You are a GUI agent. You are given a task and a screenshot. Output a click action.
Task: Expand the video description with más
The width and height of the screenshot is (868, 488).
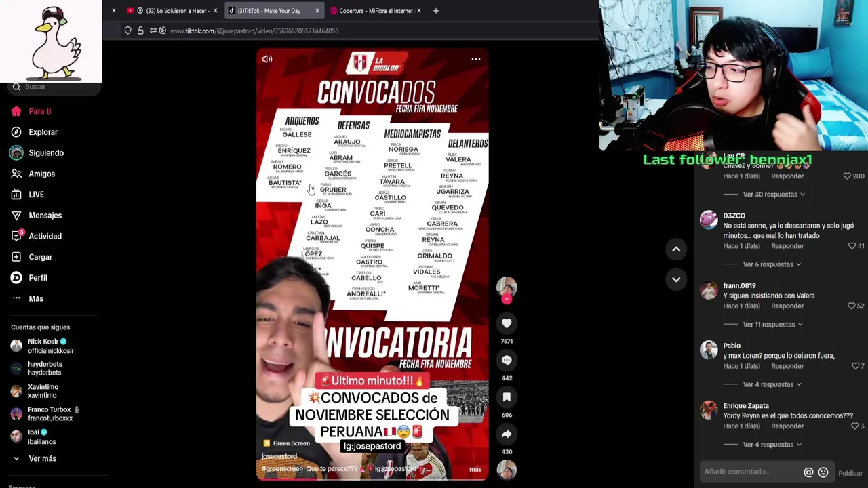475,469
